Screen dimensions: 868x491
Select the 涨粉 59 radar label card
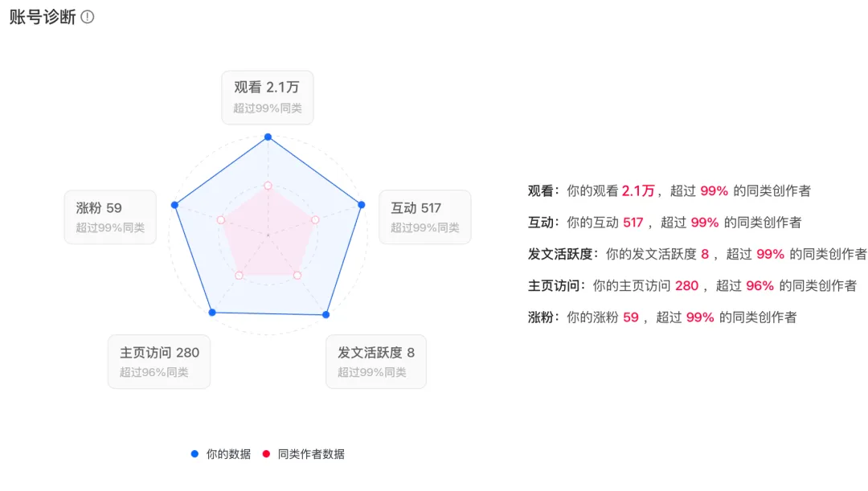(110, 217)
